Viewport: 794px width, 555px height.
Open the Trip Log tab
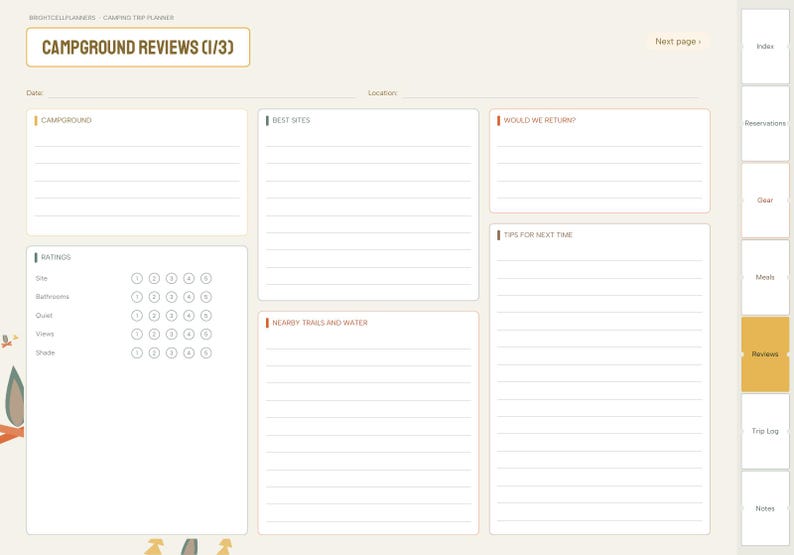[765, 431]
